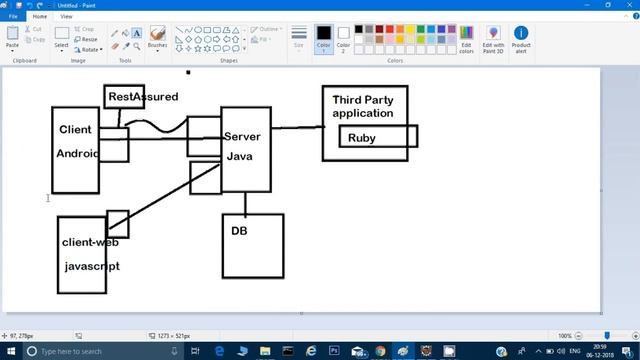Pick the red color swatch
This screenshot has height=360, width=640.
pyautogui.click(x=390, y=29)
